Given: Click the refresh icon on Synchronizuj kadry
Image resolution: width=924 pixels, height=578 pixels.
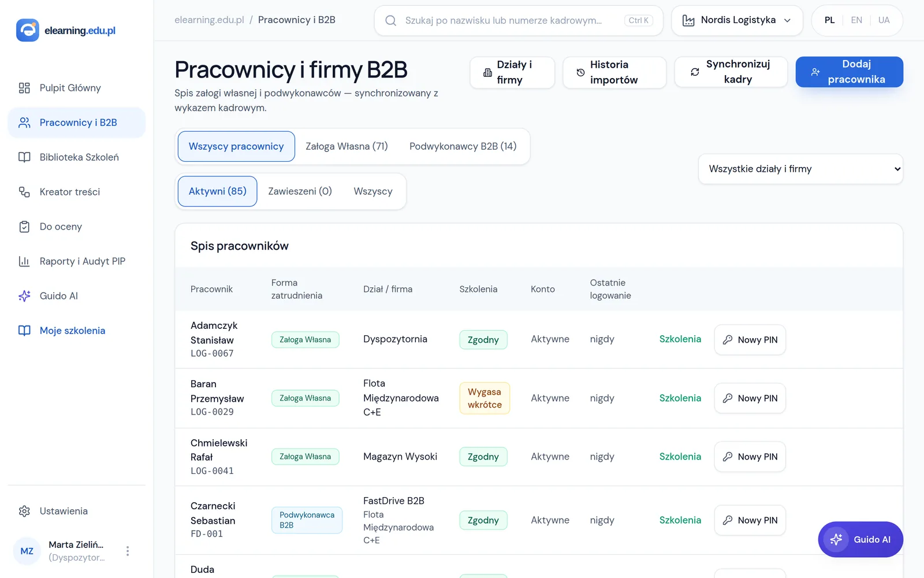Looking at the screenshot, I should point(695,72).
